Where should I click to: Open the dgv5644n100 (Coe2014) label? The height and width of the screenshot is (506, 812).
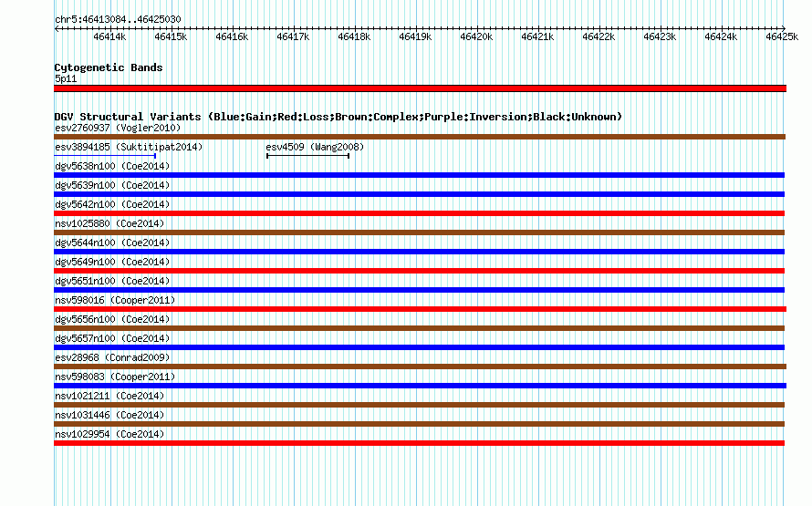pos(112,243)
